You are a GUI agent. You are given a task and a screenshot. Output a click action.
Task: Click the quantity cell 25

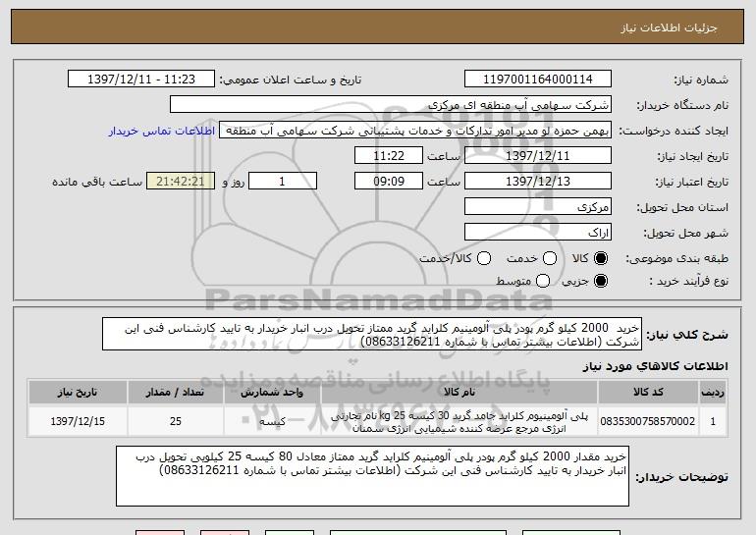click(176, 421)
